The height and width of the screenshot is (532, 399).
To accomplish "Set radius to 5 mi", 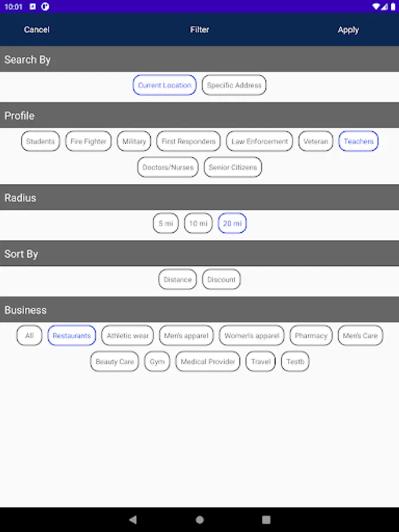I will 166,223.
